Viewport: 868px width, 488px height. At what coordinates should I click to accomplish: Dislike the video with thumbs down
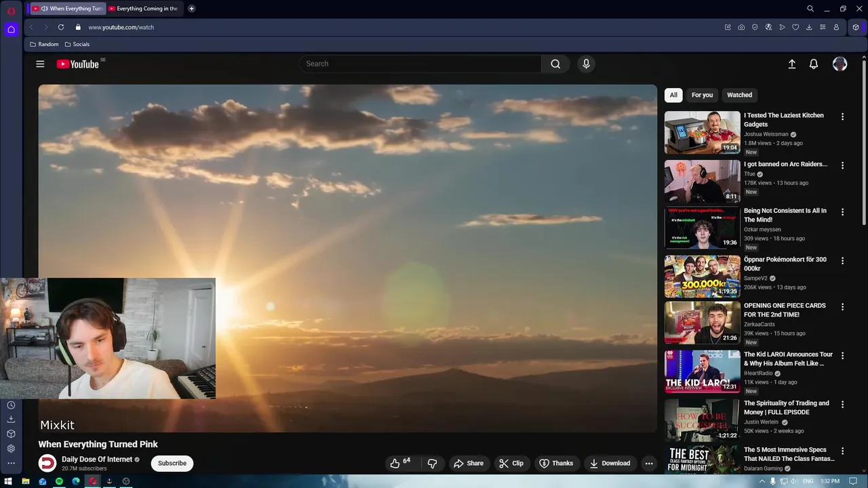tap(432, 464)
